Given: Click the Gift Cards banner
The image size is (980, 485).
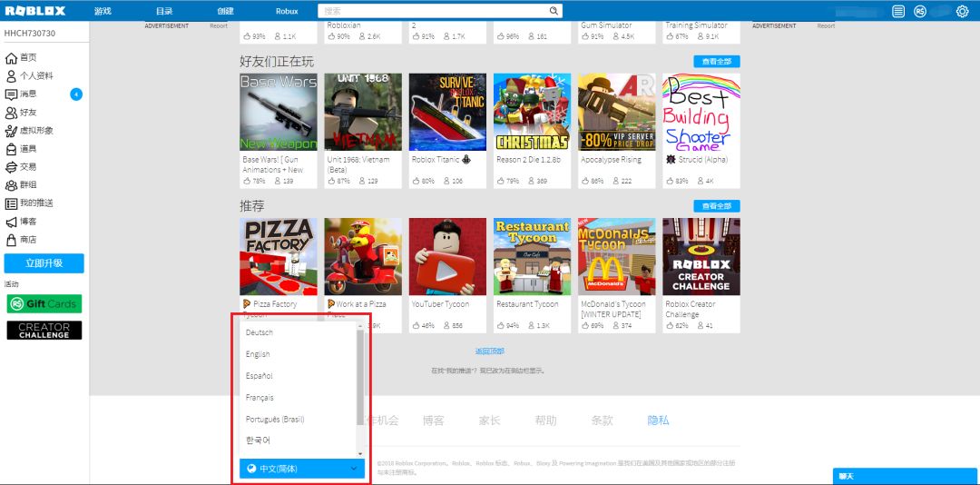Looking at the screenshot, I should point(44,303).
